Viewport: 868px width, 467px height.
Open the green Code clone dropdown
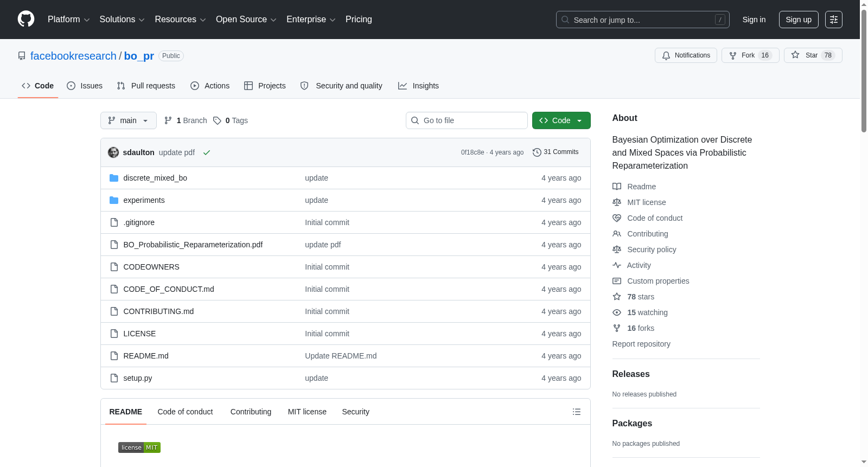click(561, 120)
